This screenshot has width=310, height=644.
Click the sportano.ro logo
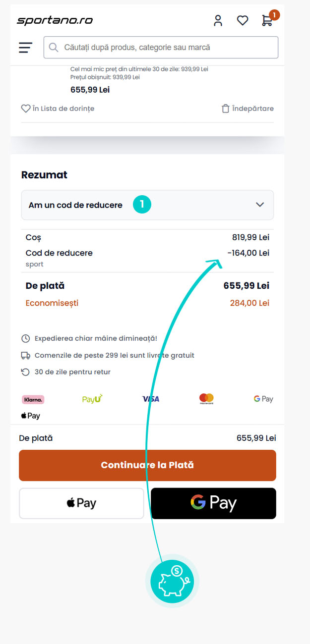(x=55, y=20)
